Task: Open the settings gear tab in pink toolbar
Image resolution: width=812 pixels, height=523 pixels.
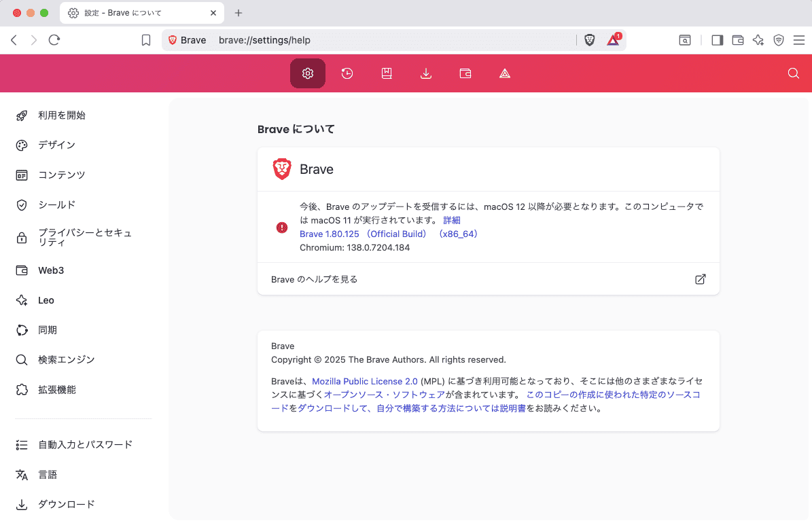Action: 308,73
